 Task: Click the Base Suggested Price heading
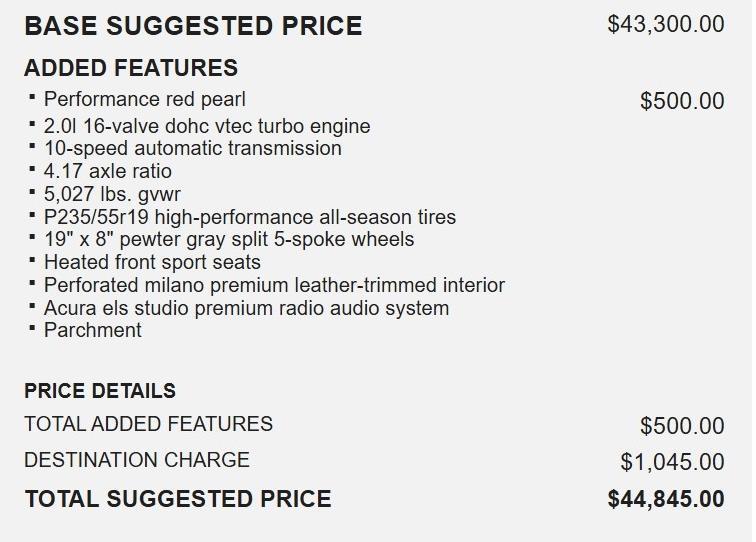193,26
